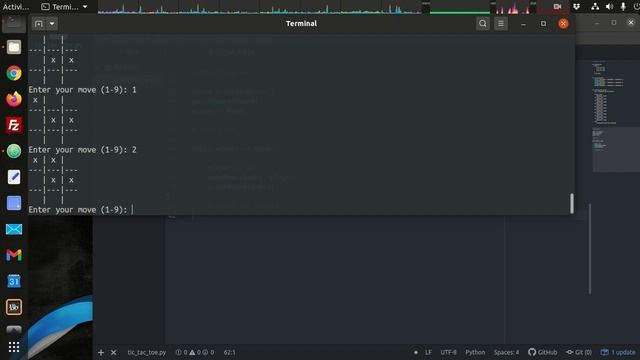This screenshot has width=640, height=360.
Task: Click the terminal scrollbar thumb
Action: (571, 203)
